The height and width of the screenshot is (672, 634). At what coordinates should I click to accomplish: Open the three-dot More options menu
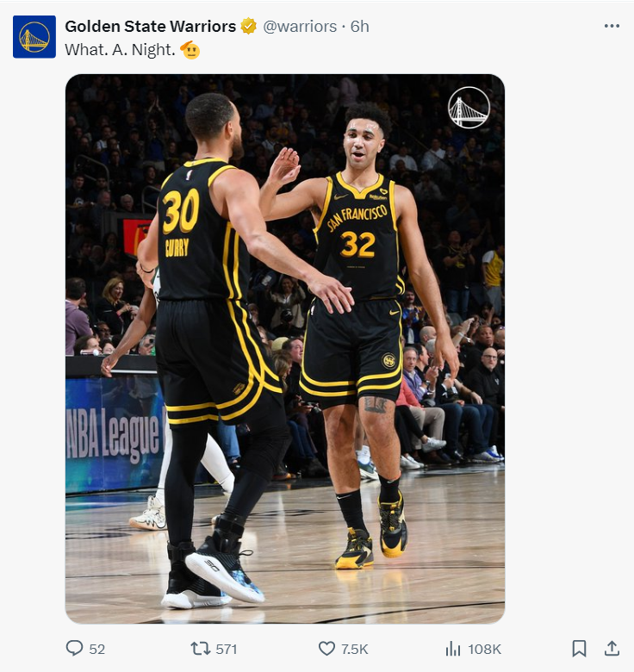pos(612,26)
